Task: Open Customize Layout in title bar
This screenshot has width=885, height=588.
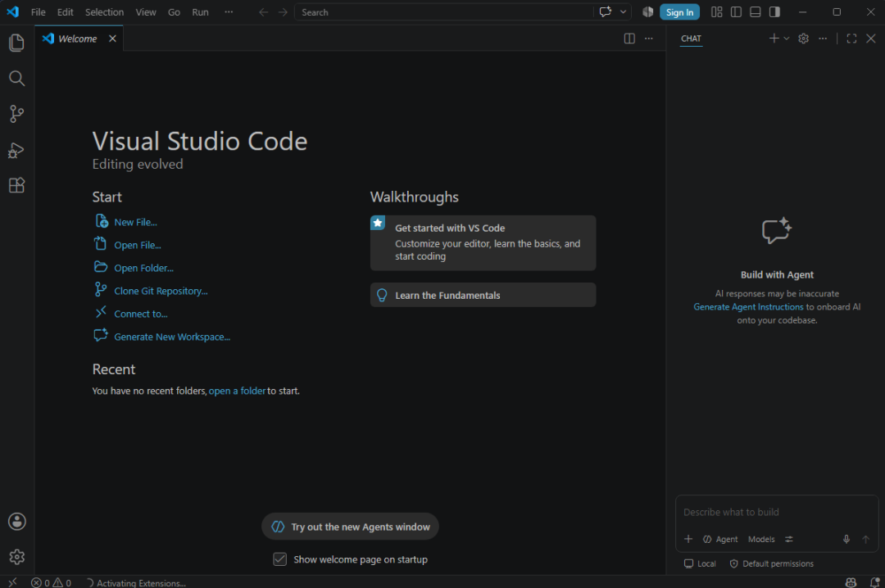Action: (x=717, y=11)
